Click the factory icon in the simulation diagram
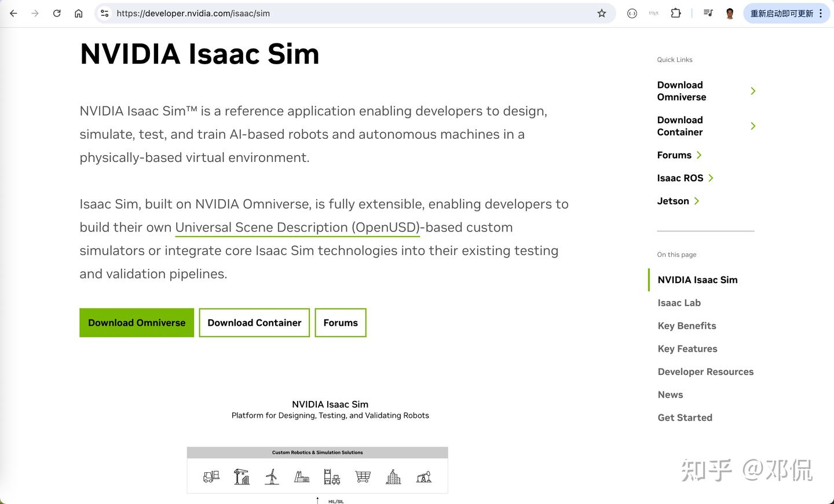 (302, 476)
